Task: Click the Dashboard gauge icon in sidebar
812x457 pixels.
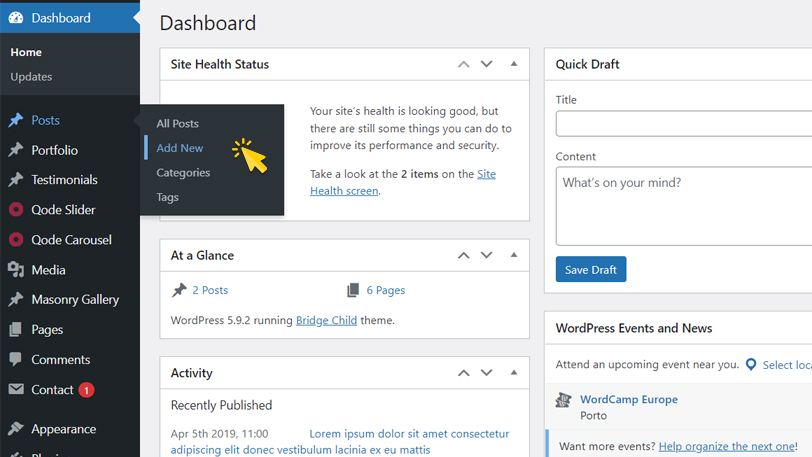Action: [x=16, y=18]
